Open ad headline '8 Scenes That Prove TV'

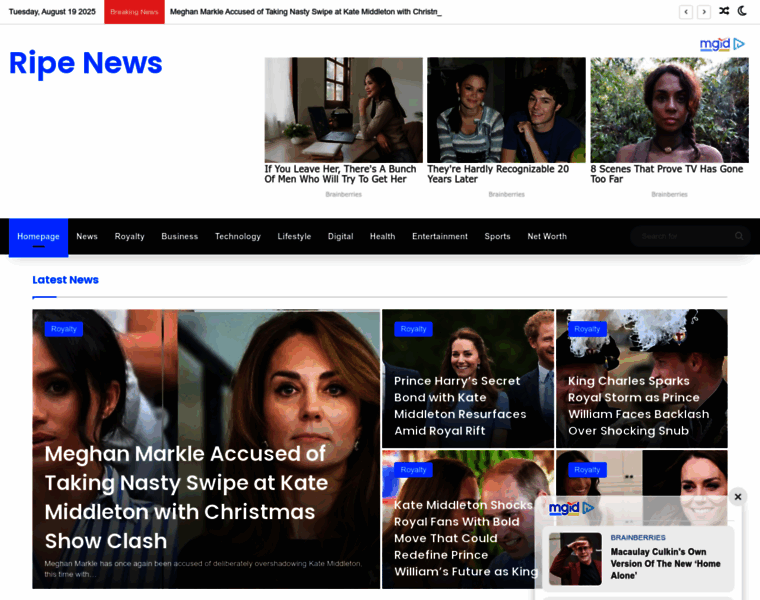tap(666, 174)
